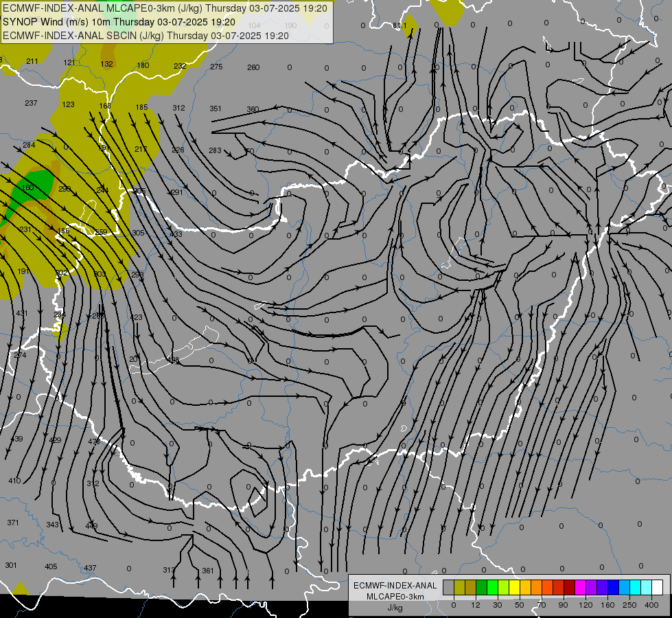This screenshot has width=672, height=618.
Task: Click the map value 237
Action: click(31, 103)
